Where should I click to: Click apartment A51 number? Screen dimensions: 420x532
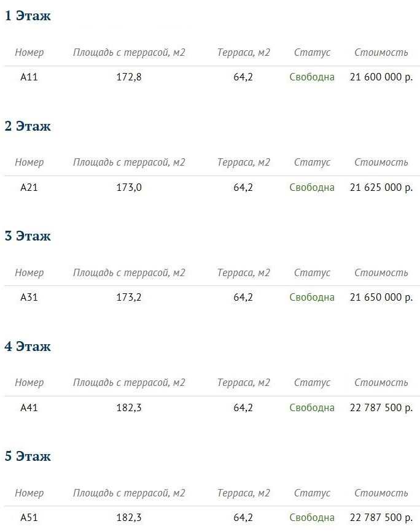tap(29, 517)
